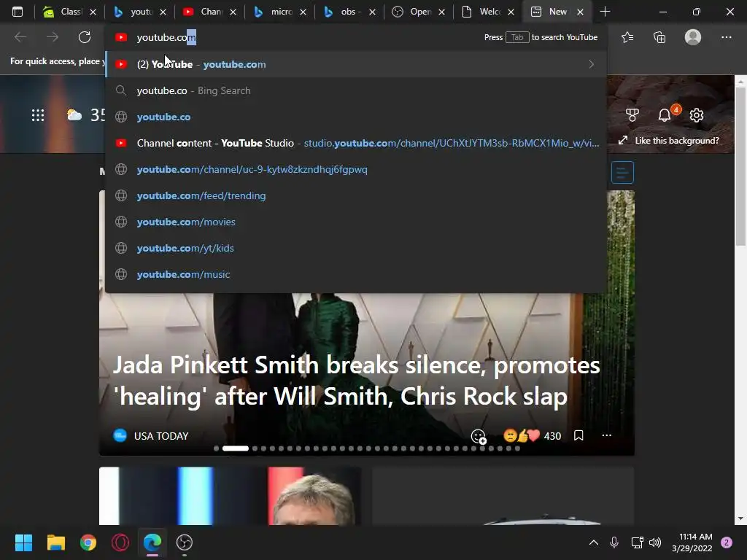Open the Windows Start menu
747x560 pixels.
tap(23, 542)
